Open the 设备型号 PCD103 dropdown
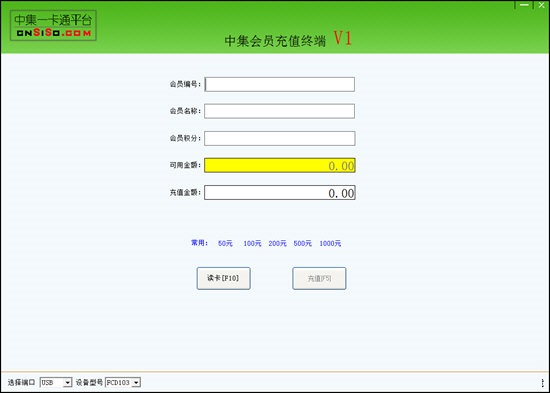This screenshot has height=393, width=550. pos(123,382)
